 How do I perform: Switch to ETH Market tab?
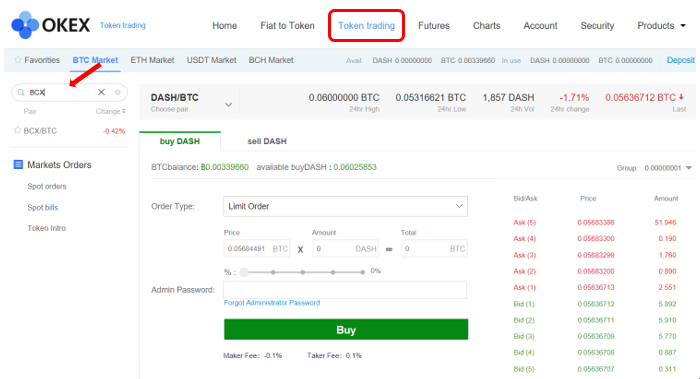coord(152,60)
